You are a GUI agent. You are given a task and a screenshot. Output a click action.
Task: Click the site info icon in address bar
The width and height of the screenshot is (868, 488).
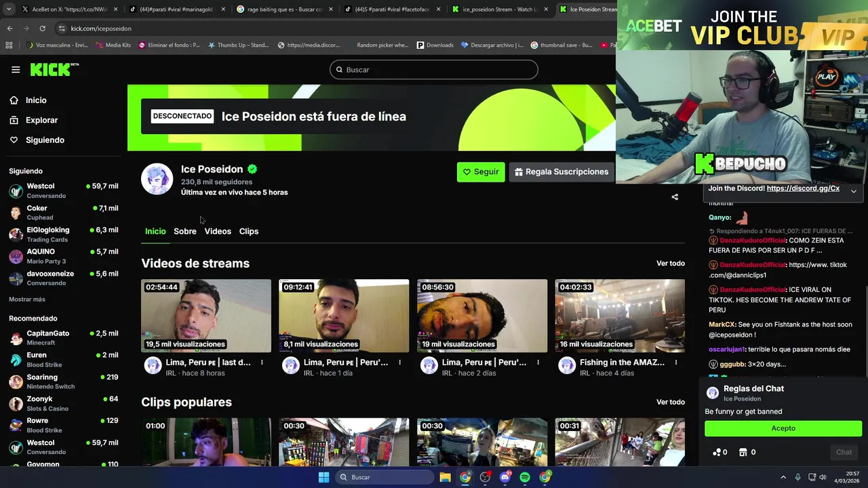[62, 28]
